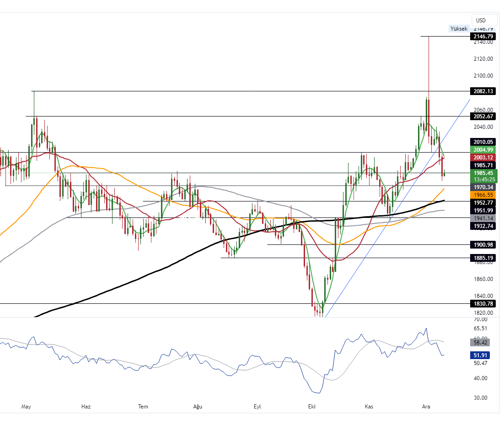Select the 1830.78 support level label

click(483, 304)
